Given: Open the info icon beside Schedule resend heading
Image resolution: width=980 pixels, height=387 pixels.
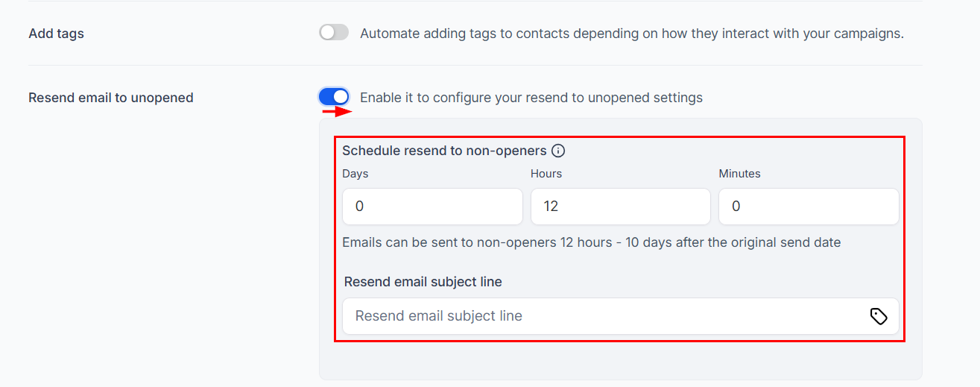Looking at the screenshot, I should coord(558,151).
